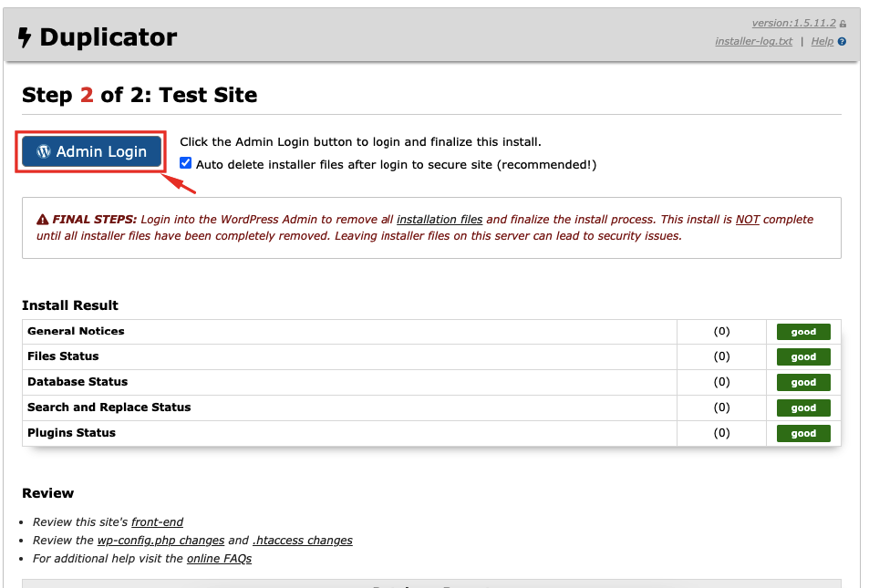Expand the Plugins Status row
Image resolution: width=869 pixels, height=588 pixels.
tap(431, 433)
